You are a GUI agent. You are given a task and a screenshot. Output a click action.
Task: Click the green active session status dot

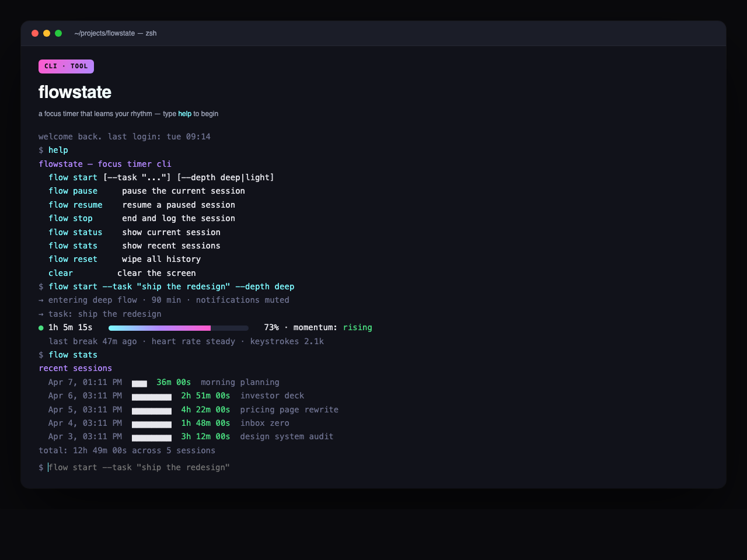tap(41, 328)
